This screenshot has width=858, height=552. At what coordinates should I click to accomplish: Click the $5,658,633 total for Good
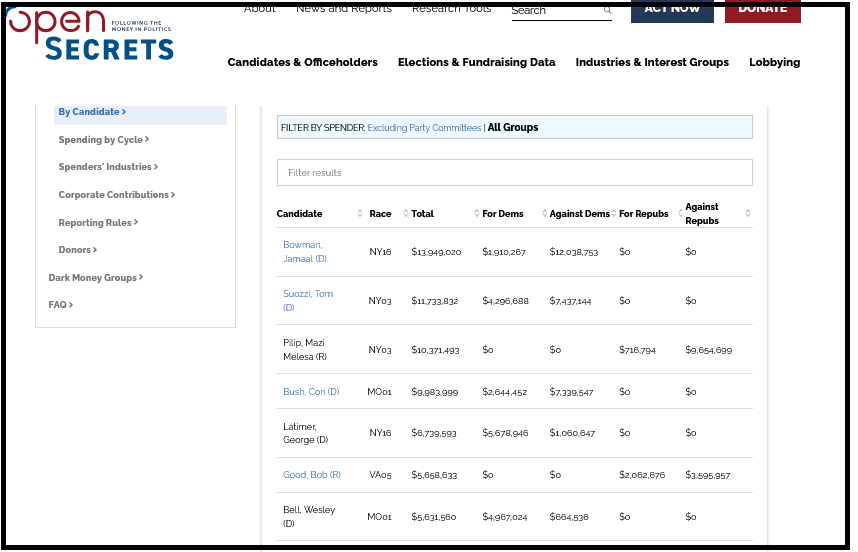434,475
